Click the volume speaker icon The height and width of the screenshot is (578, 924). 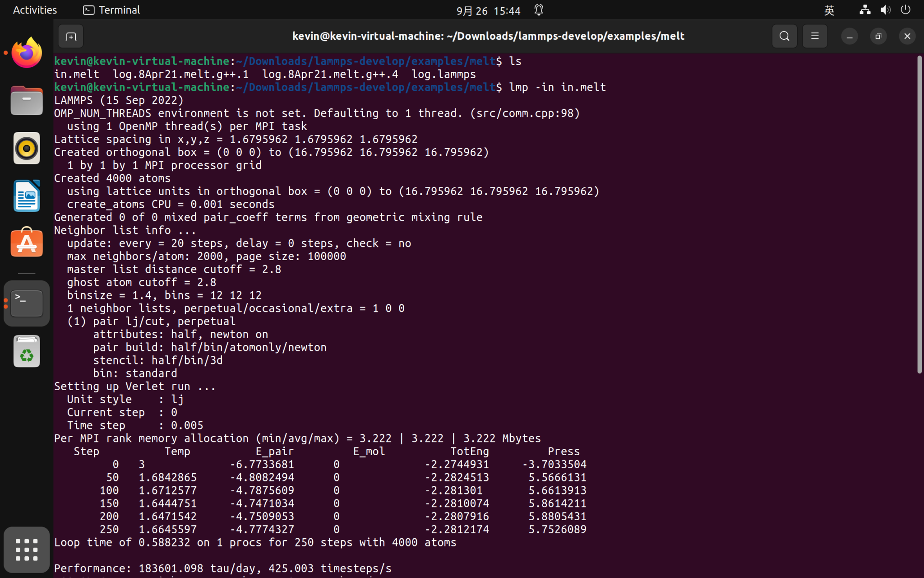(885, 10)
